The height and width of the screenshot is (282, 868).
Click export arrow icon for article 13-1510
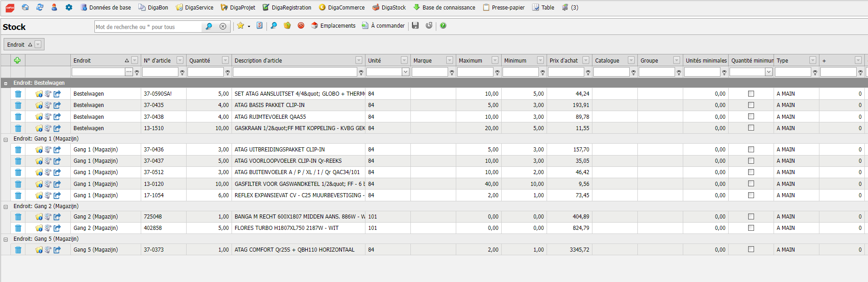coord(57,128)
